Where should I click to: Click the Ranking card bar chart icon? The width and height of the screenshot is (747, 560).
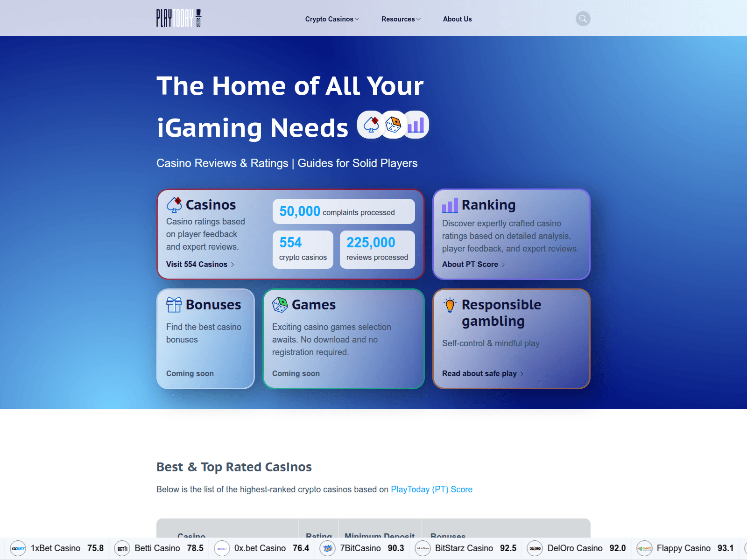(x=450, y=205)
